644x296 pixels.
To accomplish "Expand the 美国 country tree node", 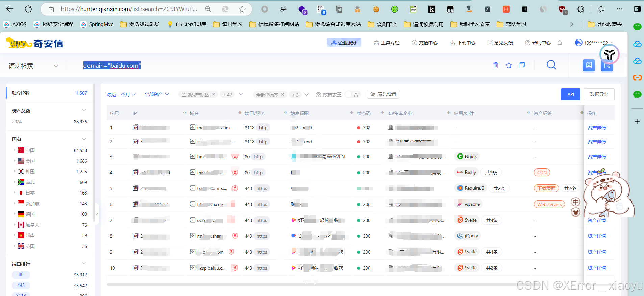I will click(x=14, y=161).
